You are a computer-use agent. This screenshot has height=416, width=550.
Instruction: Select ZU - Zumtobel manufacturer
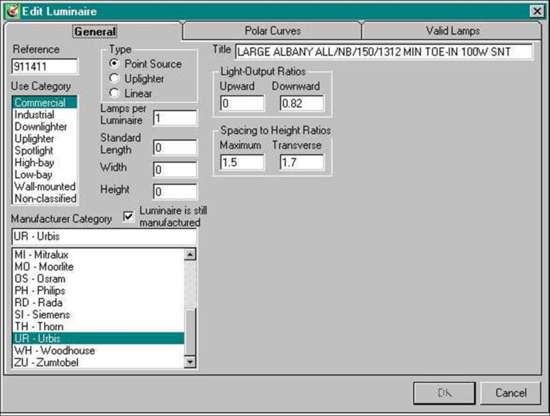tap(98, 362)
